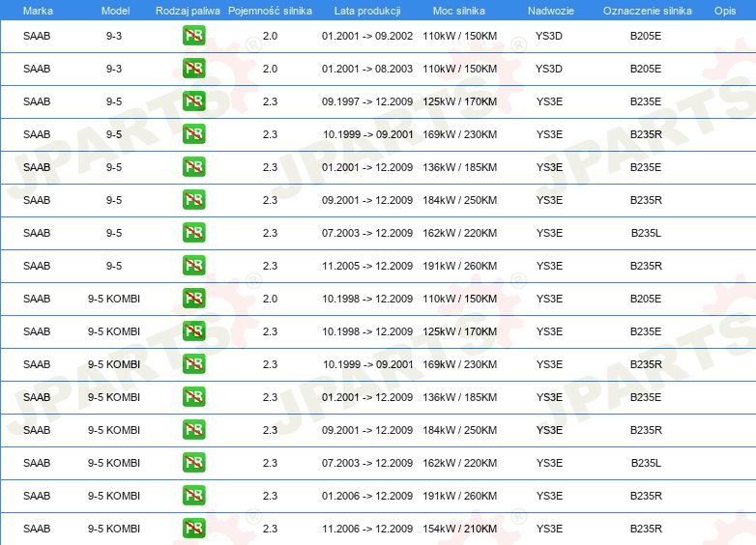
Task: Select the date range 11.2006 -> 12.2009
Action: coord(367,529)
